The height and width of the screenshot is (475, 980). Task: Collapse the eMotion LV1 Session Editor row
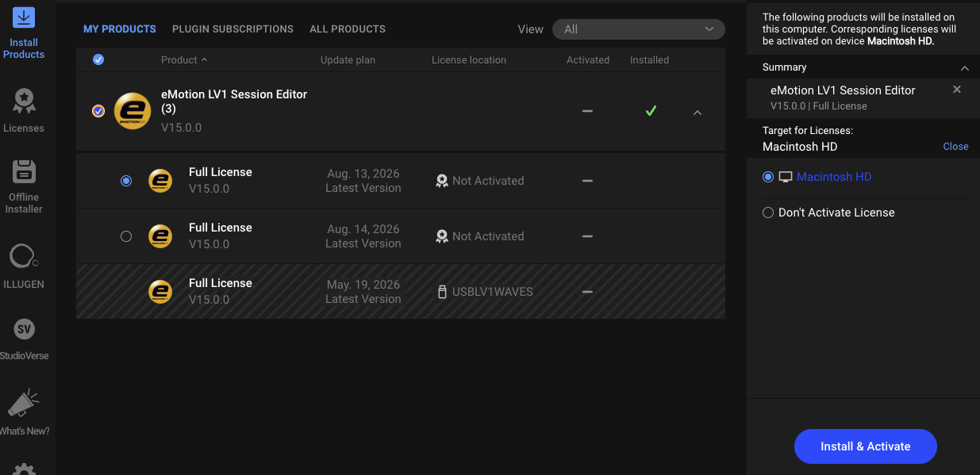pyautogui.click(x=698, y=113)
